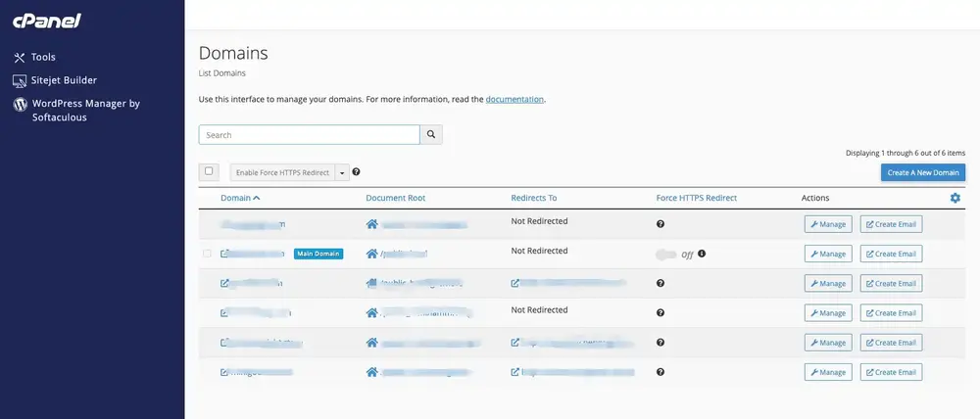The image size is (980, 419).
Task: Open external link icon of Main Domain
Action: point(224,254)
